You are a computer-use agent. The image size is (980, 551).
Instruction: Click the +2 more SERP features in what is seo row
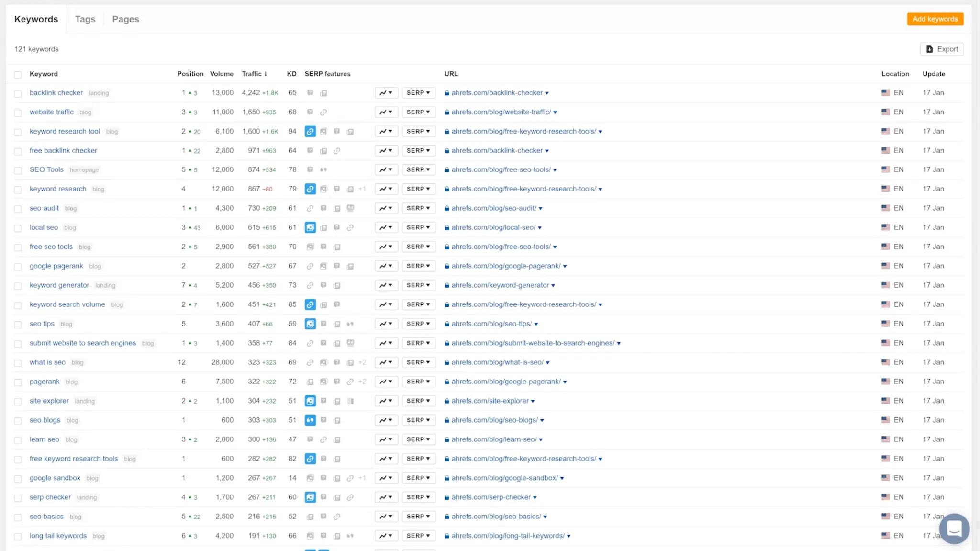362,362
